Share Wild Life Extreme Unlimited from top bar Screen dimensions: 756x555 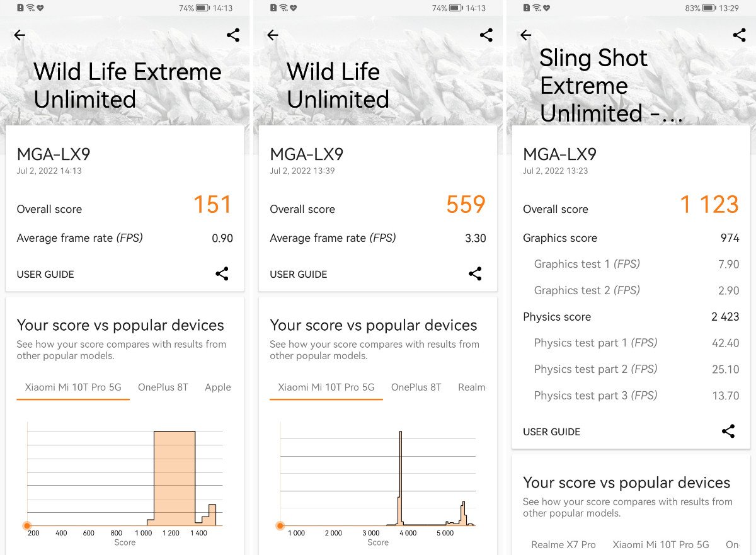coord(233,35)
